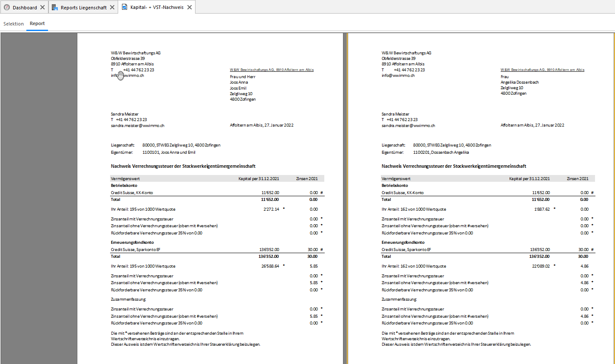Viewport: 615px width, 364px height.
Task: Switch to the Dashboard tab
Action: point(24,7)
